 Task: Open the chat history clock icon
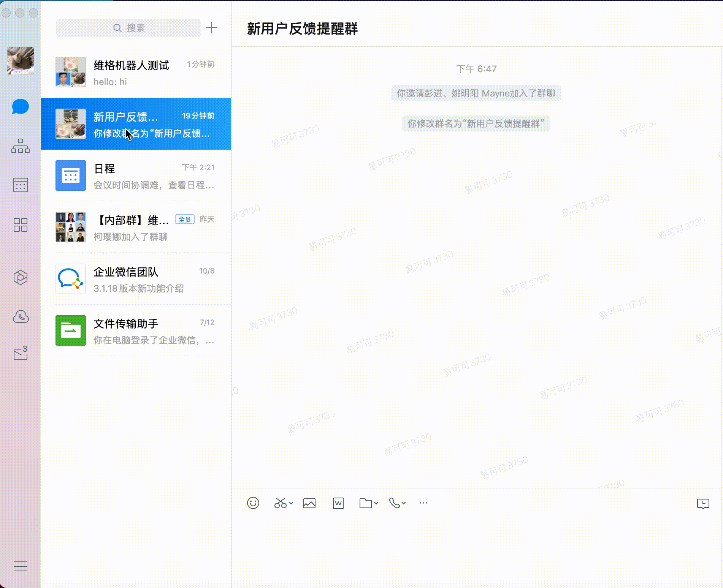tap(703, 504)
